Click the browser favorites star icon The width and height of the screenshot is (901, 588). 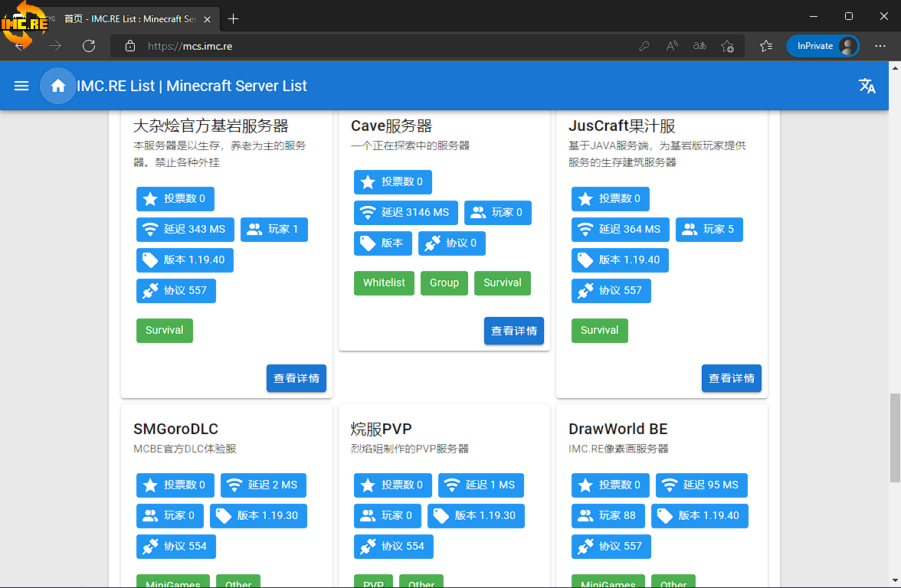728,46
